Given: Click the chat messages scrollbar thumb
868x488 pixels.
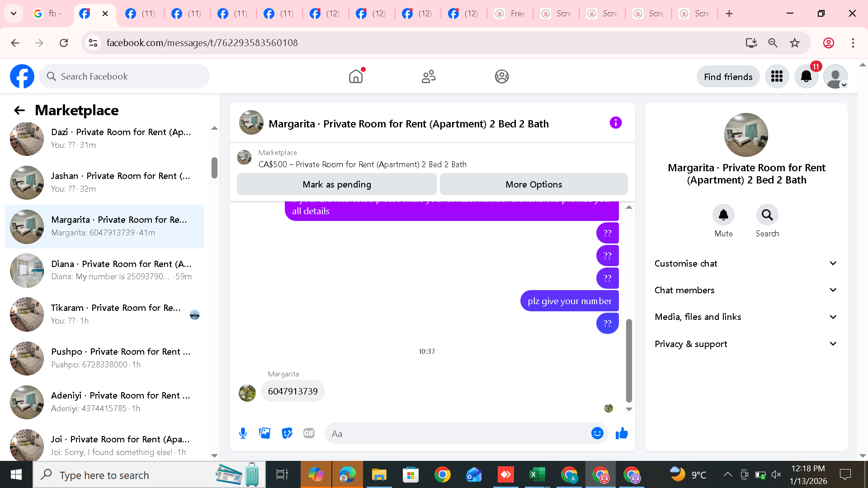Looking at the screenshot, I should point(628,360).
